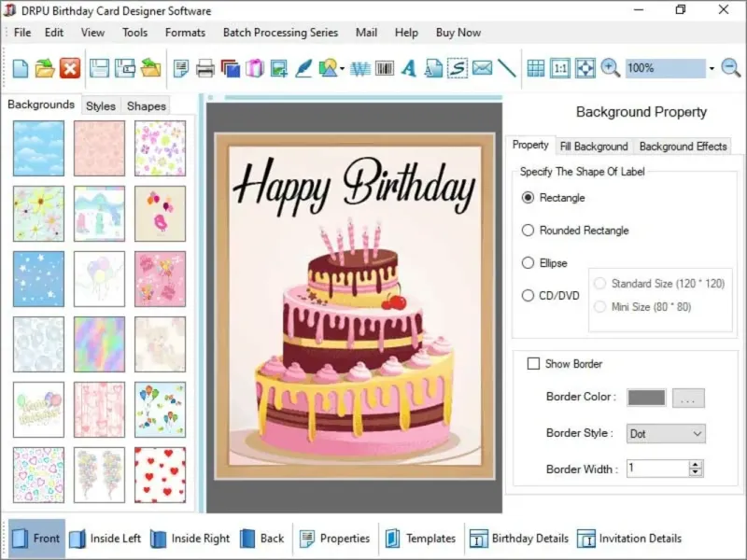747x560 pixels.
Task: Open the gift box icon tool
Action: click(255, 68)
